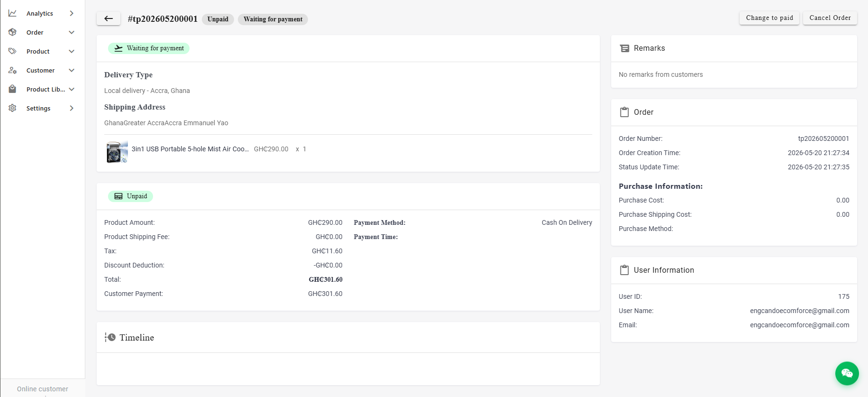This screenshot has height=397, width=868.
Task: Click the 3in1 USB Portable product name
Action: pyautogui.click(x=190, y=149)
